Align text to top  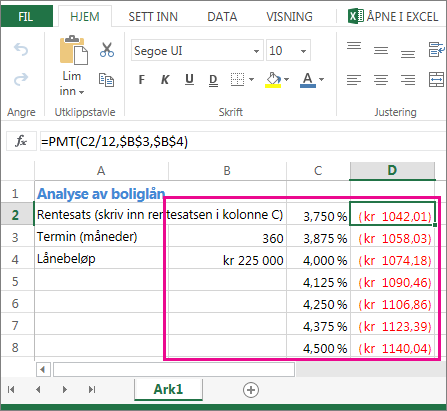pyautogui.click(x=354, y=46)
